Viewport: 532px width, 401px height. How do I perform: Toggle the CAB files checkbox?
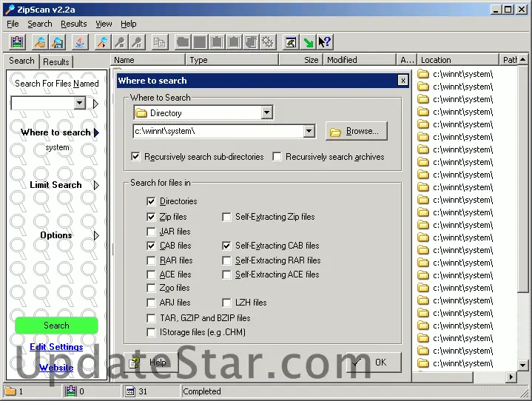click(151, 246)
